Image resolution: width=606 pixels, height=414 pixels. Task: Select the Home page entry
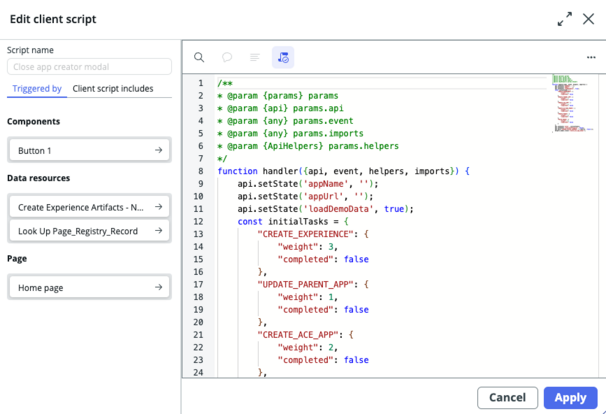click(89, 287)
